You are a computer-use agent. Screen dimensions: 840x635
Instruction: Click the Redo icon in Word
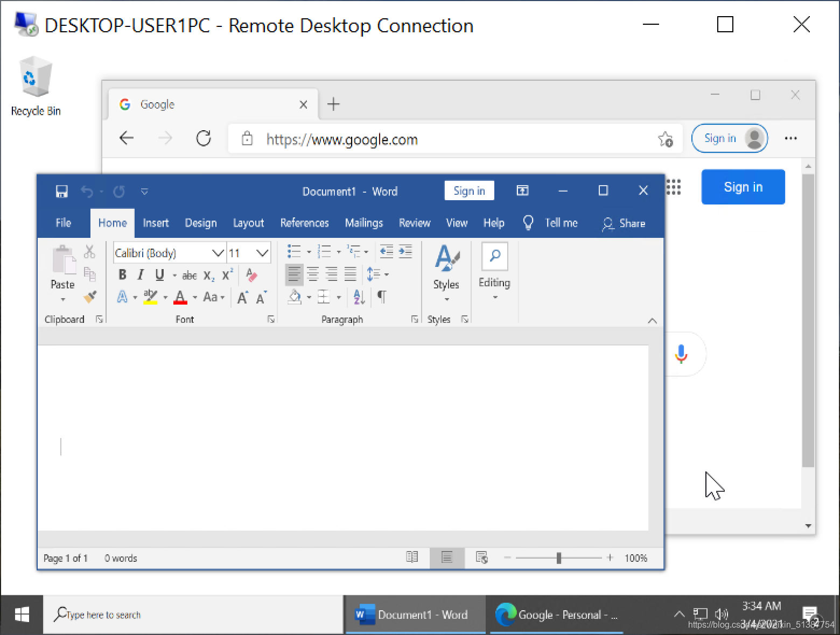(x=119, y=191)
